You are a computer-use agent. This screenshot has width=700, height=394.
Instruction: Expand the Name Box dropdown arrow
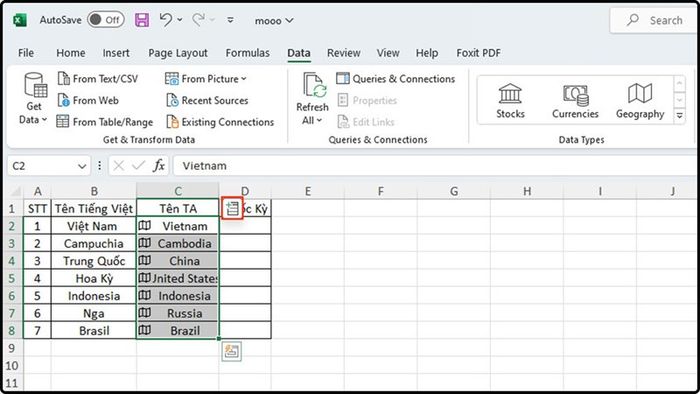82,166
